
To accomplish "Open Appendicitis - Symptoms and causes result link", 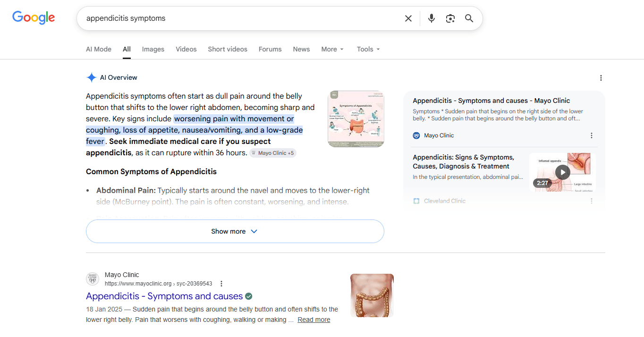I will (x=164, y=296).
